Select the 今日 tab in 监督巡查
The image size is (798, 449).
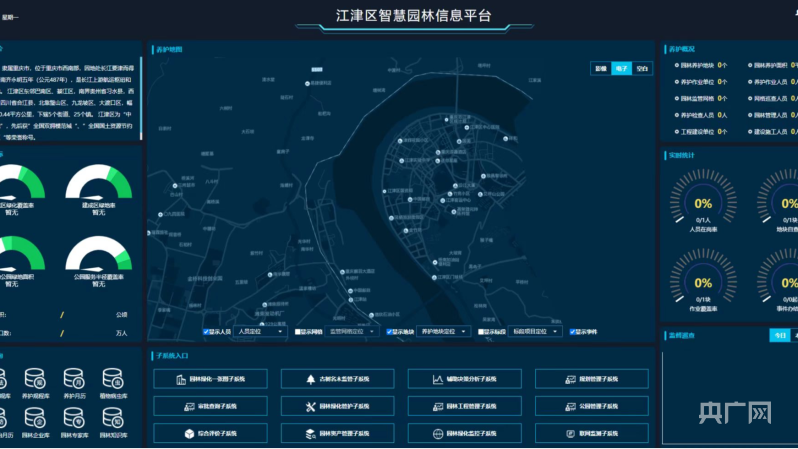[x=779, y=335]
